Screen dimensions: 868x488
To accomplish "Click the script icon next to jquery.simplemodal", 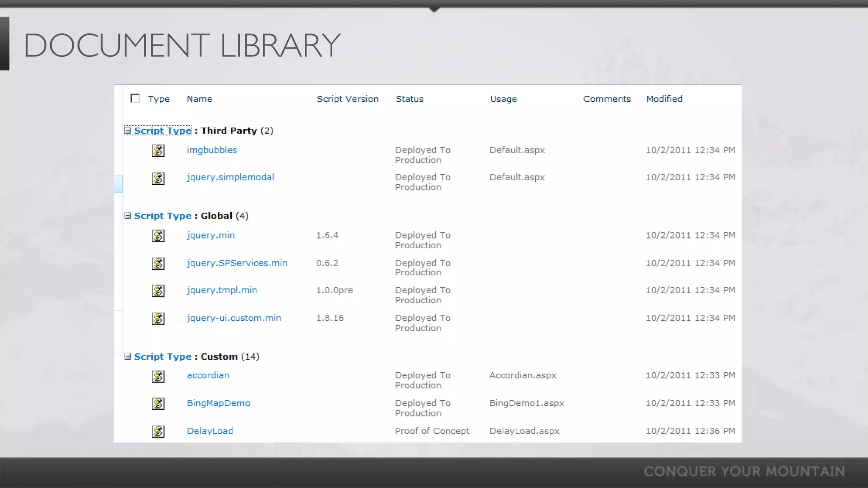I will 158,178.
